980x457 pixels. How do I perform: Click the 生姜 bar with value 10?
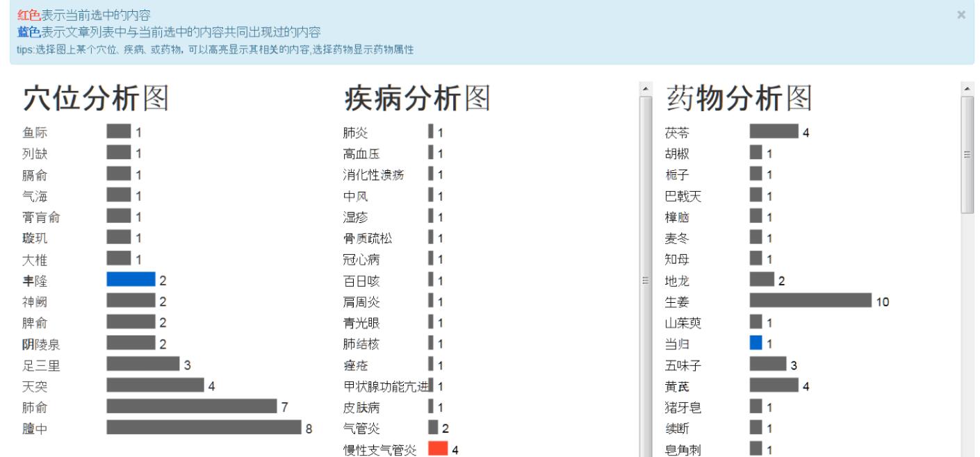(810, 301)
